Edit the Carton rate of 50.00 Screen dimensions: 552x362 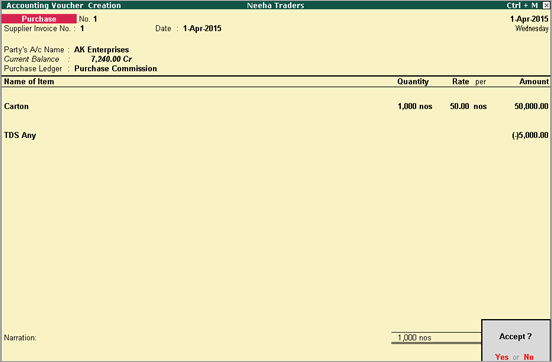pos(459,106)
